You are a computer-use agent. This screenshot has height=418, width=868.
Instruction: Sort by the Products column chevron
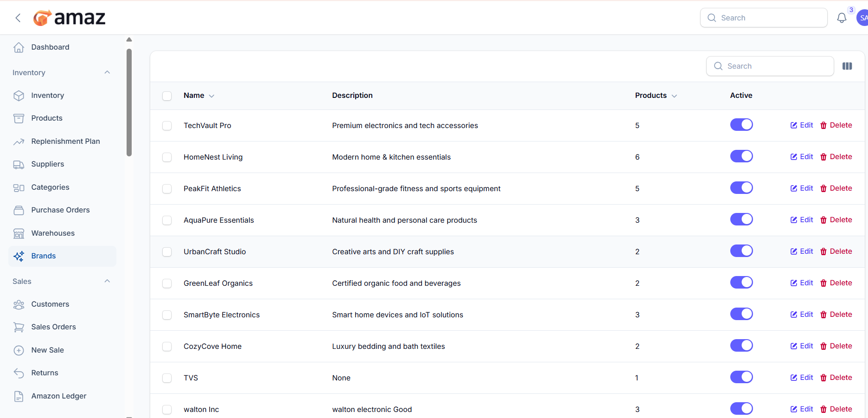point(674,96)
